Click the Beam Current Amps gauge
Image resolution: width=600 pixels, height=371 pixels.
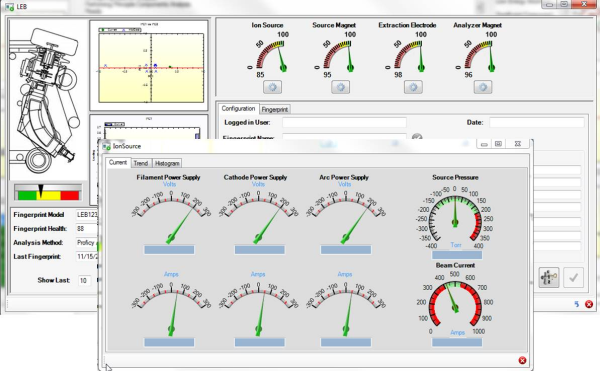pyautogui.click(x=455, y=303)
